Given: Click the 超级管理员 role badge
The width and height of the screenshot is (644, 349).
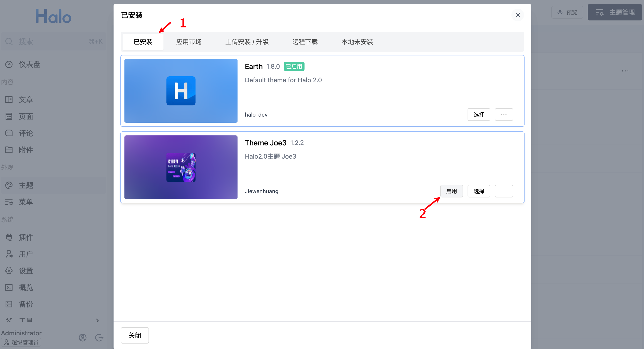Looking at the screenshot, I should [21, 342].
